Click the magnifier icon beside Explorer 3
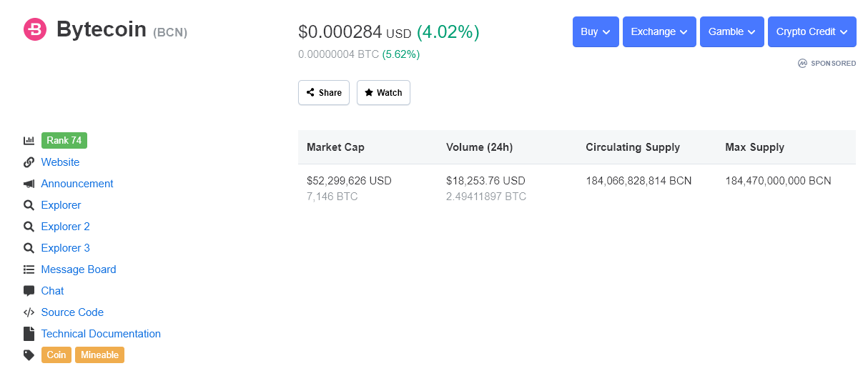Viewport: 868px width, 391px height. [29, 248]
